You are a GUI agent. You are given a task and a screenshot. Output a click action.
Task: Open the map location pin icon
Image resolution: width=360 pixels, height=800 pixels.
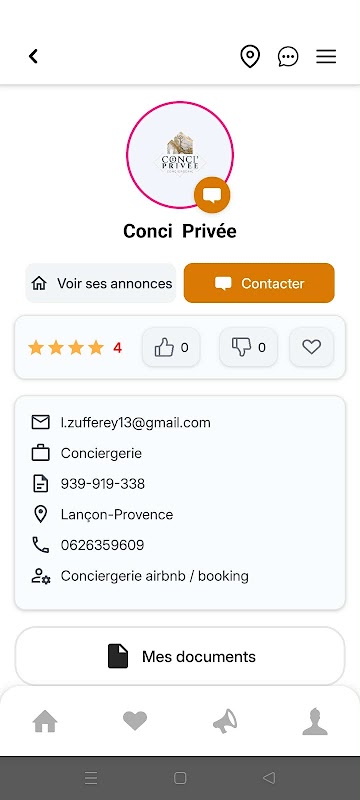(250, 56)
